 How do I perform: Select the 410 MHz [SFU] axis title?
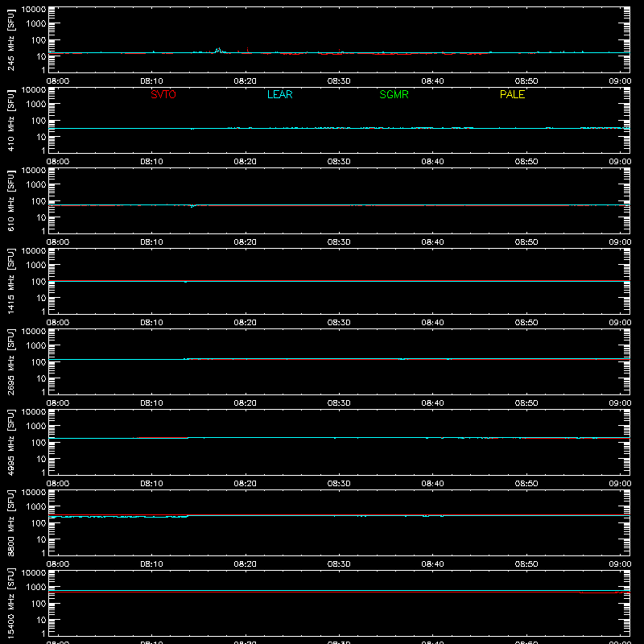coord(11,120)
